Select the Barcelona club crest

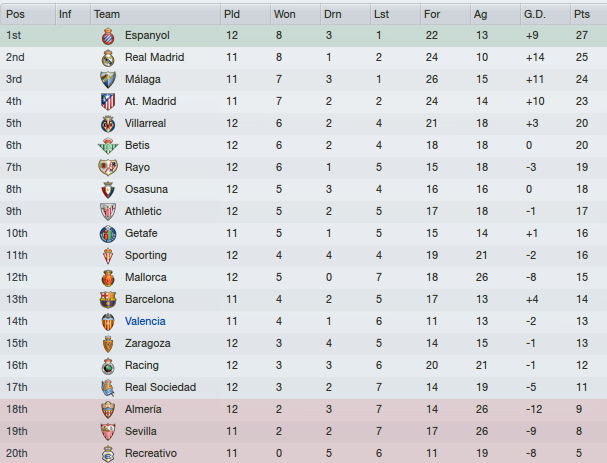point(108,300)
